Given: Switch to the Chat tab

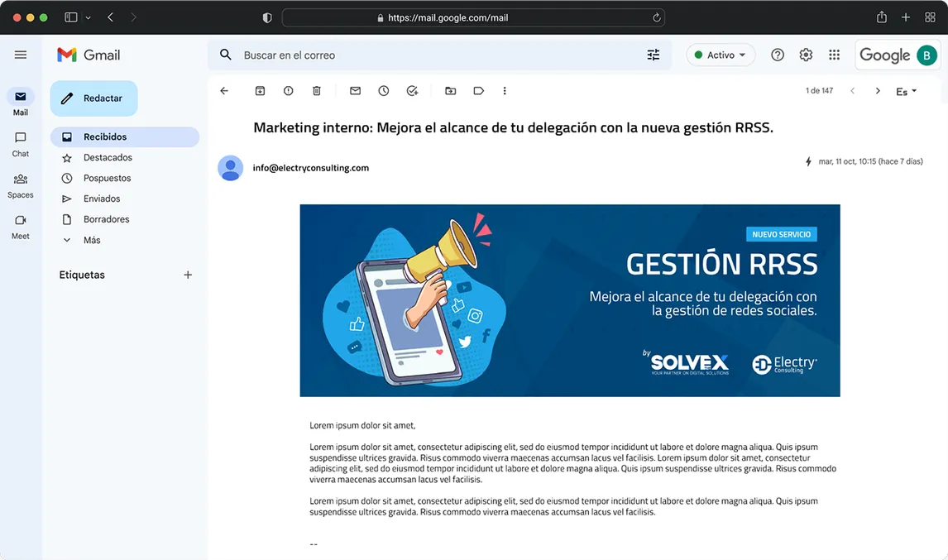Looking at the screenshot, I should 21,143.
